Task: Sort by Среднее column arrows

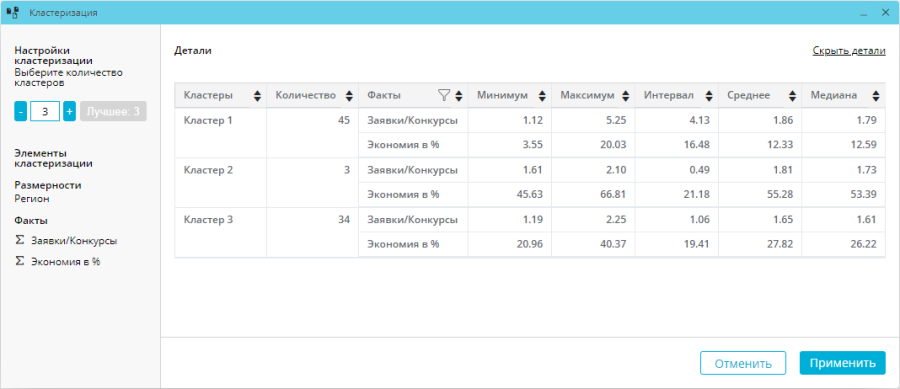Action: pyautogui.click(x=792, y=96)
